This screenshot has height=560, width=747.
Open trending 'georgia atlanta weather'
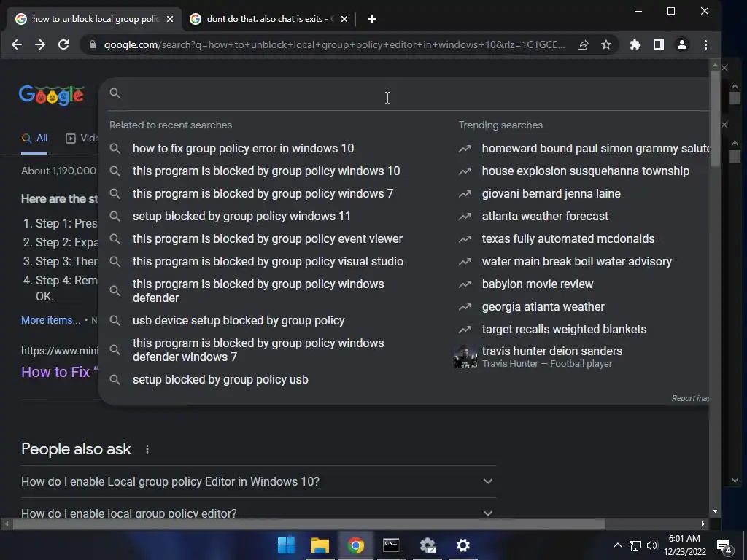(543, 307)
